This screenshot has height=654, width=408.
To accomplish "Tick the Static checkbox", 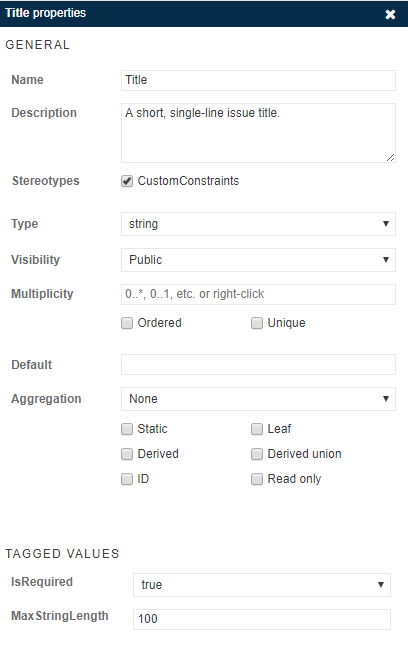I will point(127,429).
